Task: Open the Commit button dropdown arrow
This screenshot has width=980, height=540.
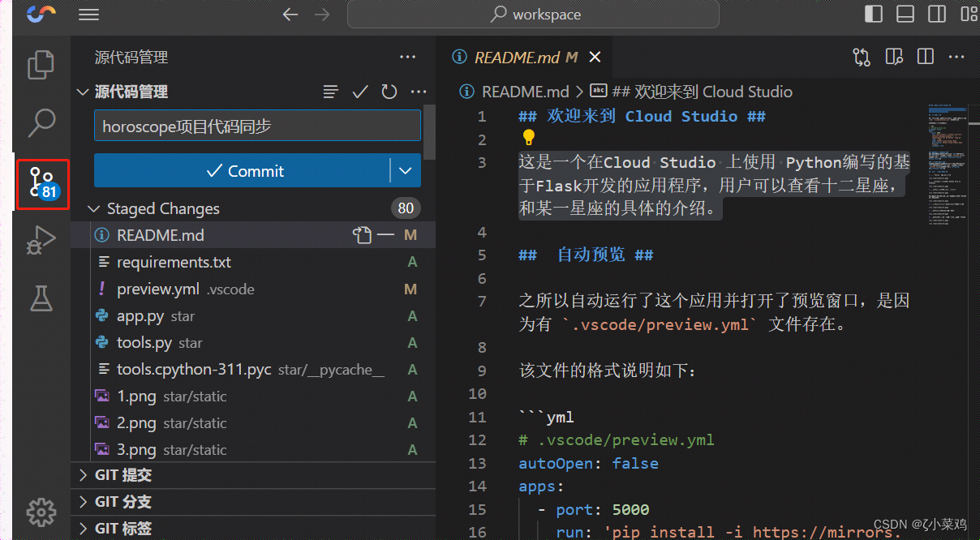Action: click(x=404, y=171)
